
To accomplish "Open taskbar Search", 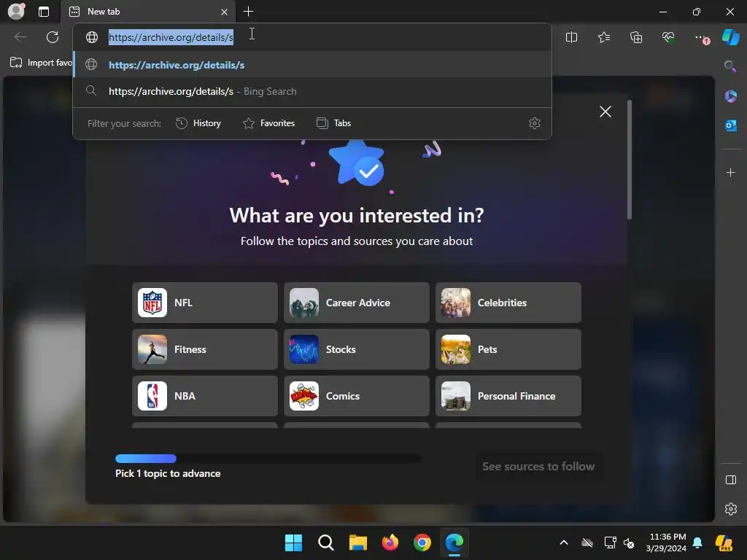I will point(326,542).
